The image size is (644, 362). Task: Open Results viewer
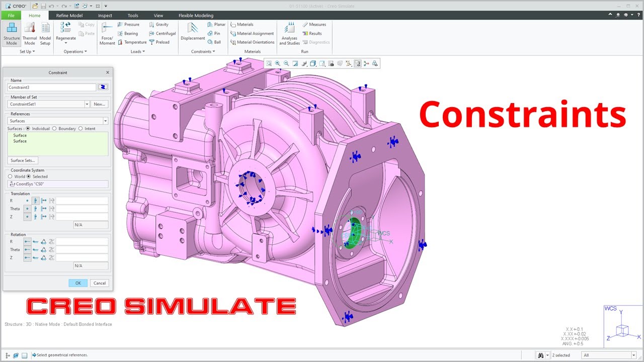click(x=312, y=33)
